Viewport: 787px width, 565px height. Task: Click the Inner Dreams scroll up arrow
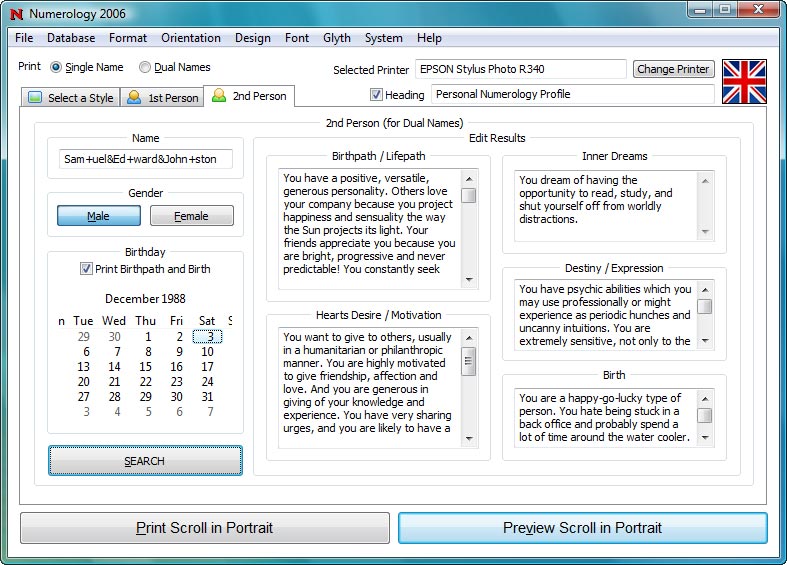point(705,181)
